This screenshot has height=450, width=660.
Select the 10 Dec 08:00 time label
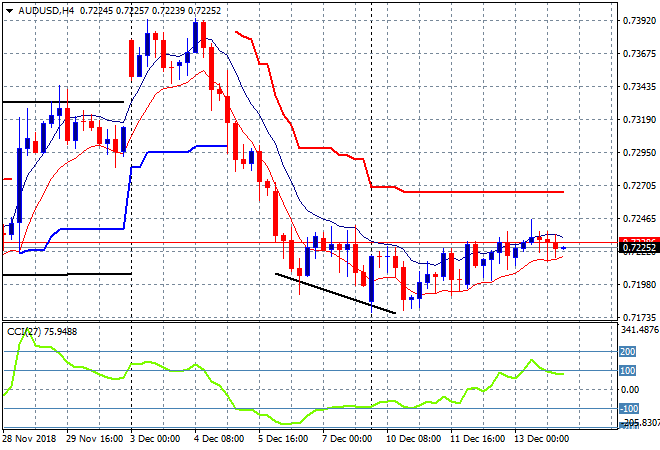pyautogui.click(x=413, y=439)
